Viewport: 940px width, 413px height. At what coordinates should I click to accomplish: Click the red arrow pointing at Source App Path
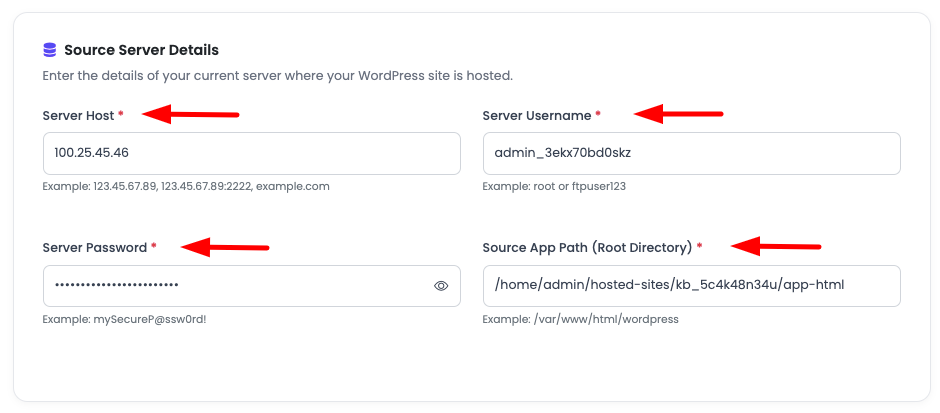point(775,246)
